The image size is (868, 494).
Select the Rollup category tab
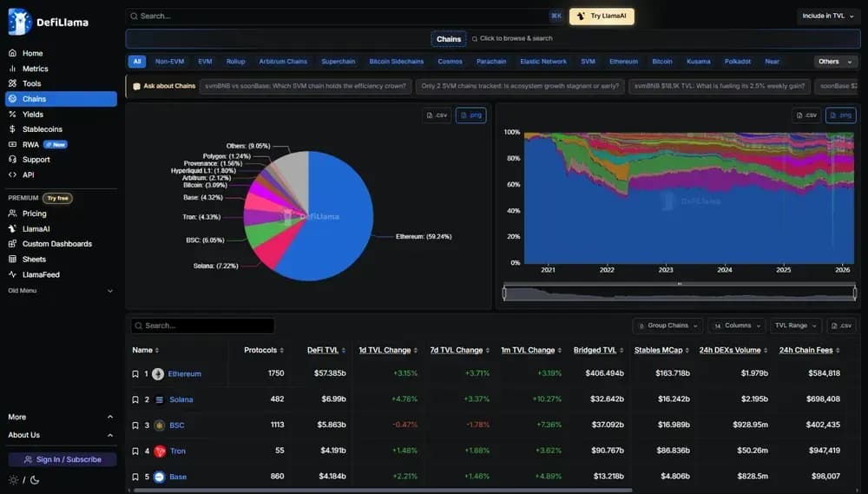pos(235,62)
